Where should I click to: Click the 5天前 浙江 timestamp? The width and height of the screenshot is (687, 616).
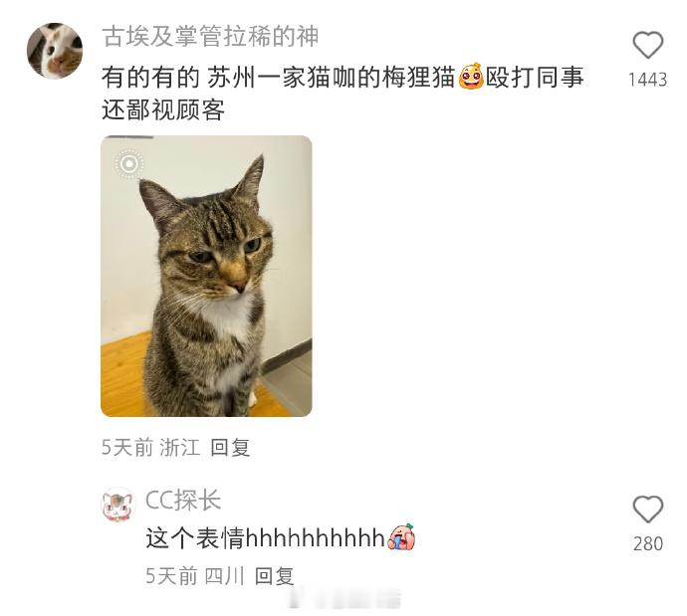coord(150,448)
